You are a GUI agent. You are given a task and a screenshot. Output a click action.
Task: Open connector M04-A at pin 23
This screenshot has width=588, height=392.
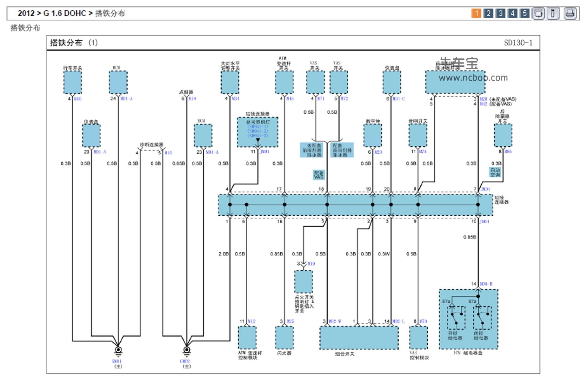click(212, 152)
